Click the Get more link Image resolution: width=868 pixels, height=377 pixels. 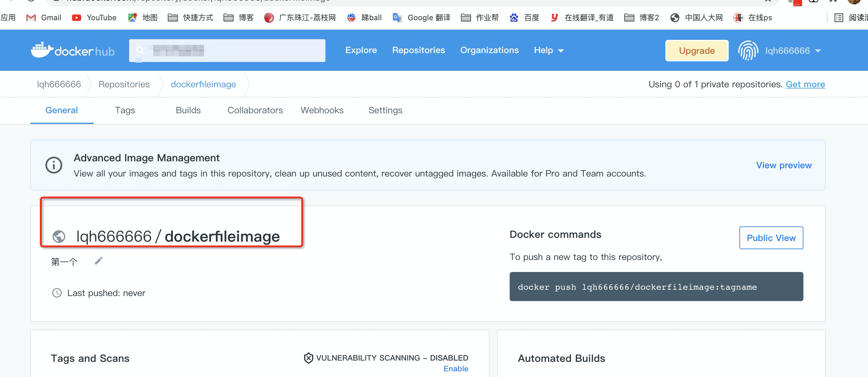click(x=805, y=84)
